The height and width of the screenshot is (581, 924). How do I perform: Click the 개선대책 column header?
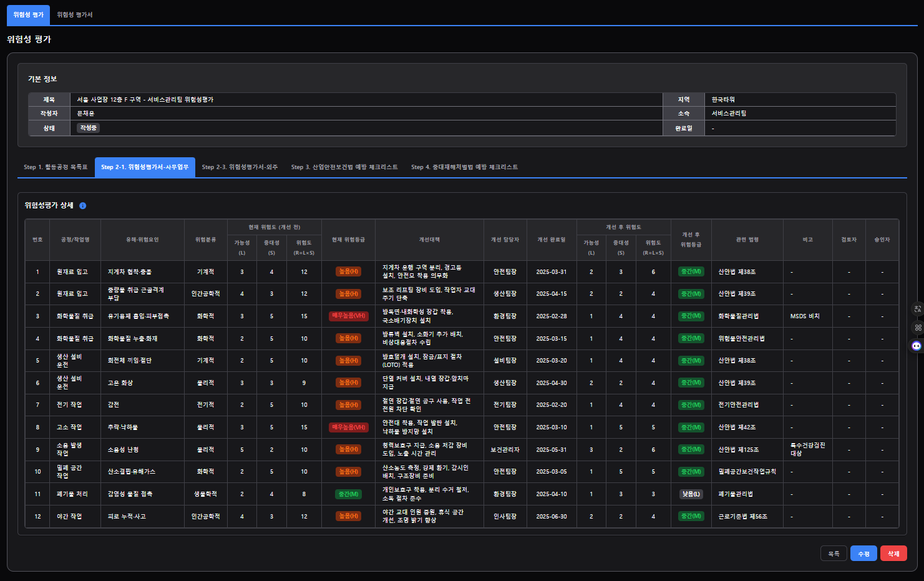click(429, 240)
